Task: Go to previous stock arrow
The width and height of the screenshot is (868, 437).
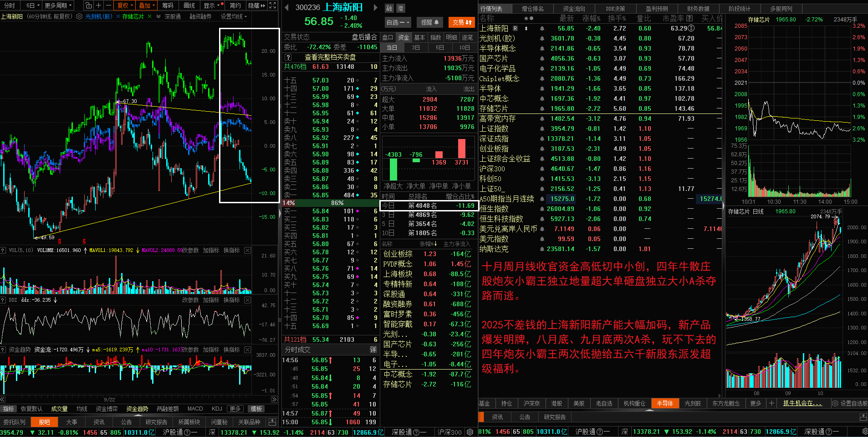Action: click(x=287, y=8)
